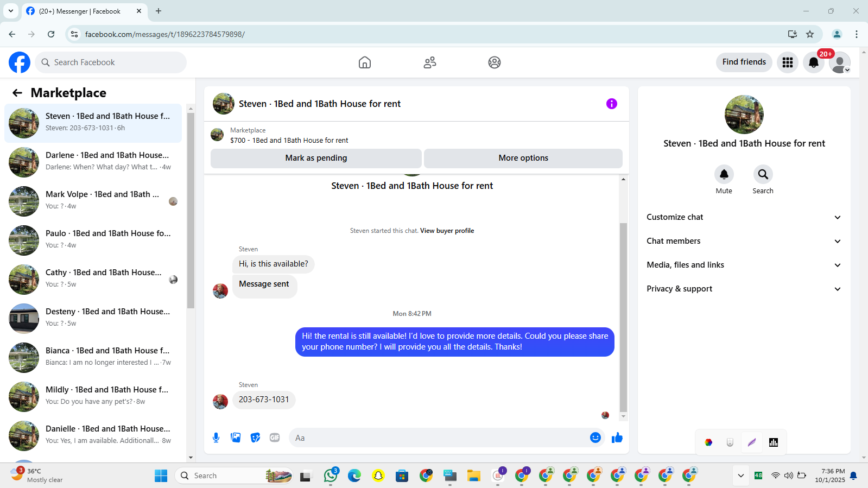Show hidden system tray icons chevron
Screen dimensions: 868x488
pos(740,476)
